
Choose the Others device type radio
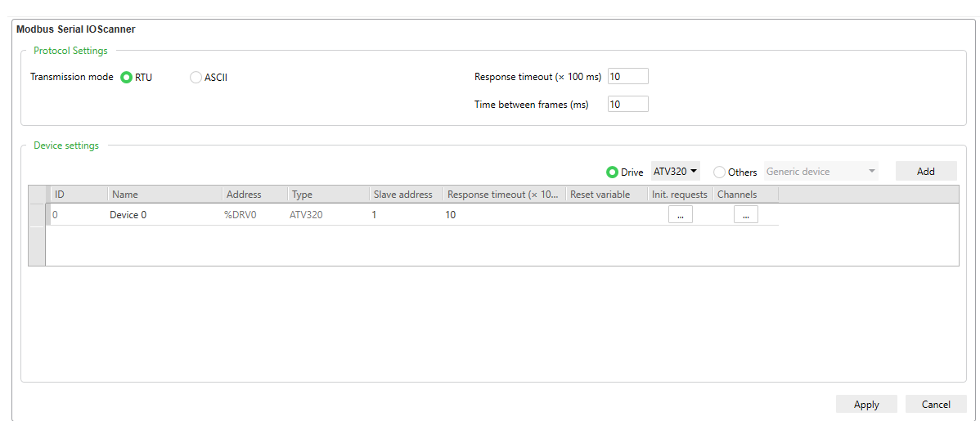point(719,172)
